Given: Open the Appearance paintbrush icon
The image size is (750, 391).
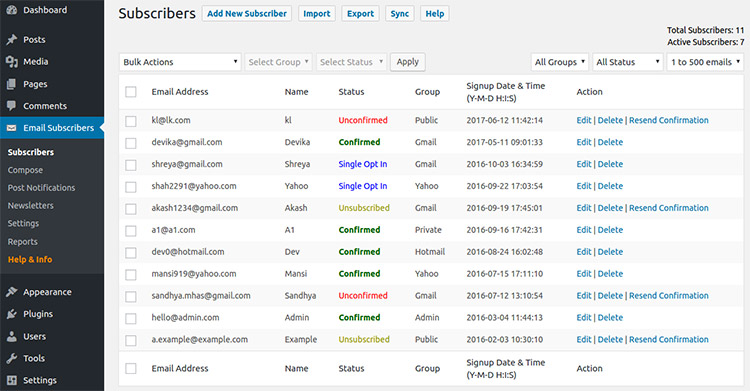Looking at the screenshot, I should [12, 292].
